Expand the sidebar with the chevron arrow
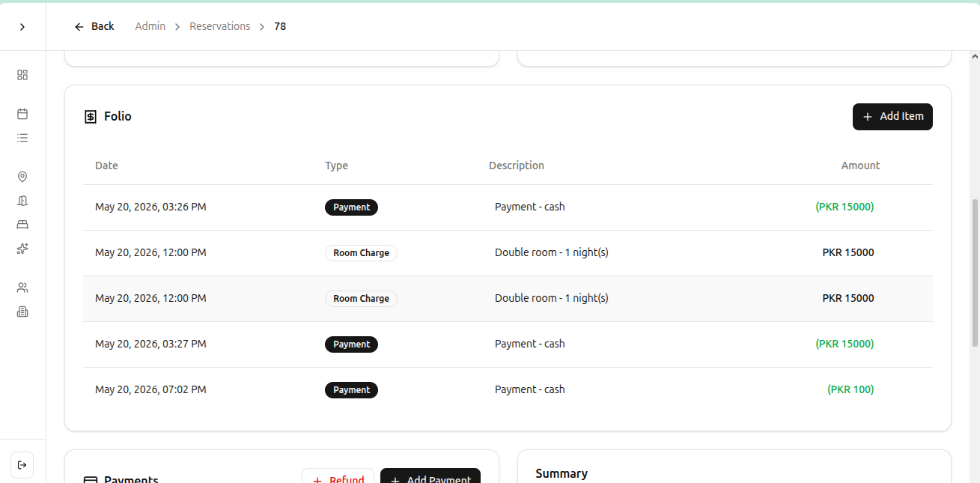 22,27
